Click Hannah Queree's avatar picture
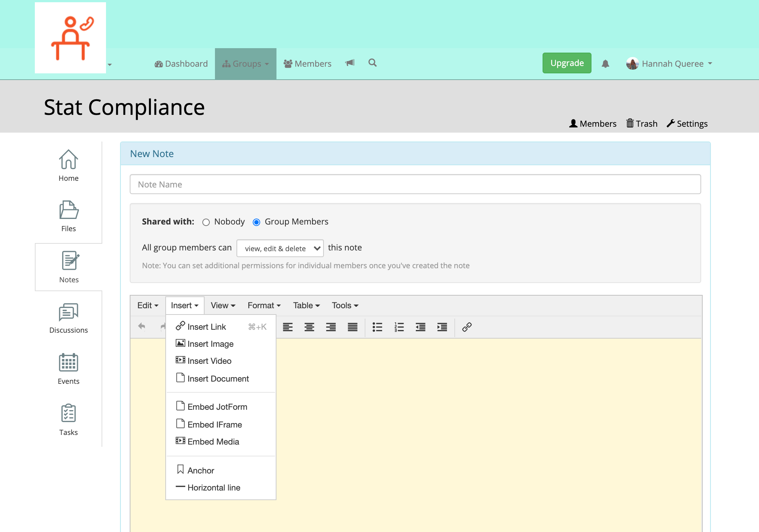Screen dimensions: 759x532 point(632,64)
